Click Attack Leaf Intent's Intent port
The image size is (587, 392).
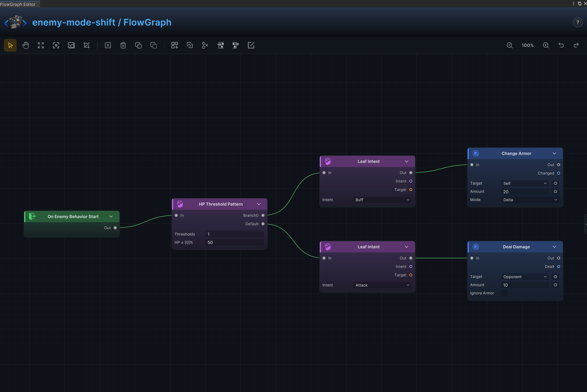pyautogui.click(x=411, y=266)
